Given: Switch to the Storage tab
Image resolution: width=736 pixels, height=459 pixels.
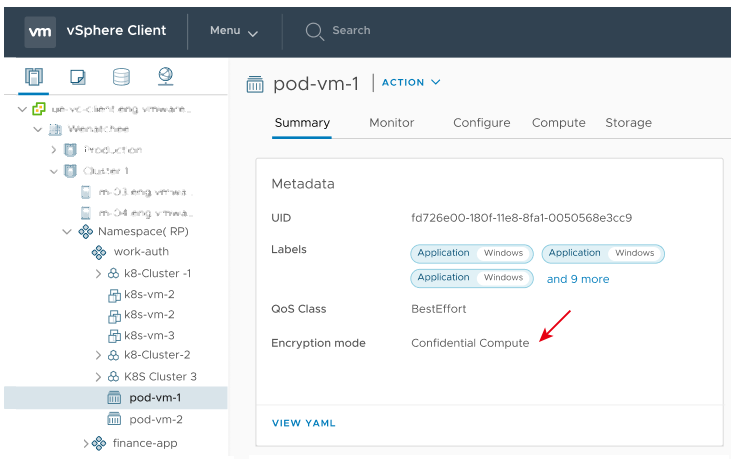Looking at the screenshot, I should (629, 123).
